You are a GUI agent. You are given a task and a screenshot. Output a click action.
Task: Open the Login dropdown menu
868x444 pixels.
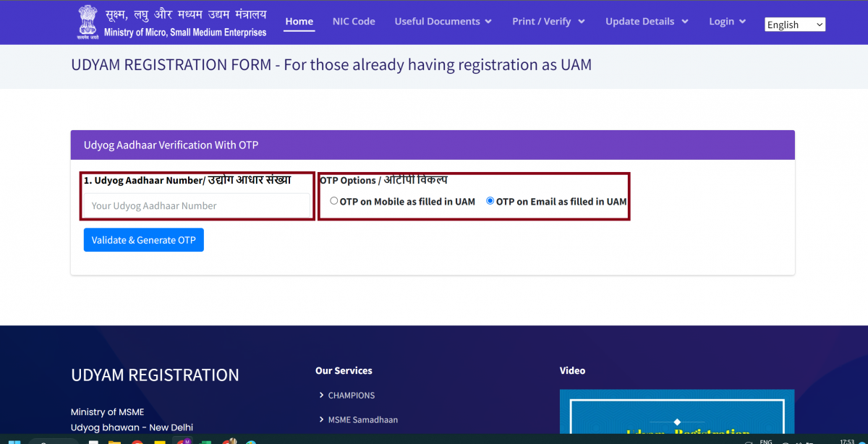(x=726, y=21)
